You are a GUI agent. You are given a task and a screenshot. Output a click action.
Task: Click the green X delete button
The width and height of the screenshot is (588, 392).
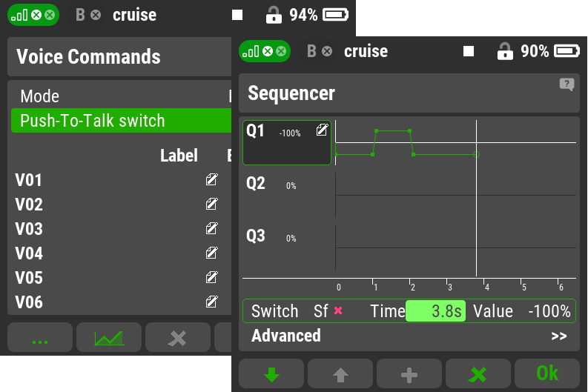tap(478, 374)
